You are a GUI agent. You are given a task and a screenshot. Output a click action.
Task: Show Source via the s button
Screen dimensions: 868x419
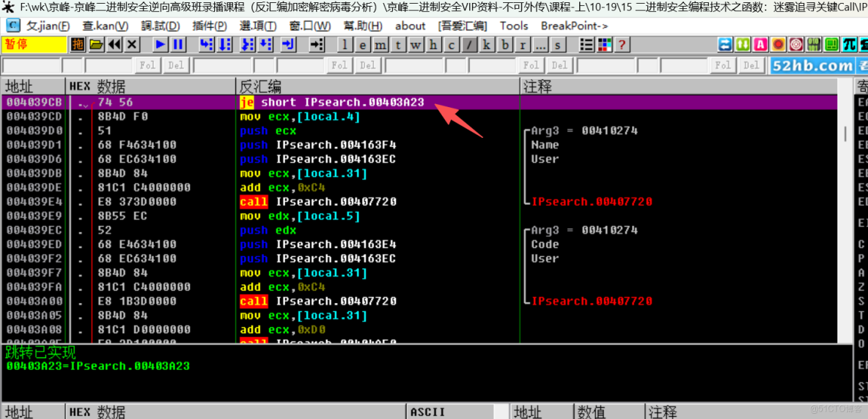tap(558, 45)
